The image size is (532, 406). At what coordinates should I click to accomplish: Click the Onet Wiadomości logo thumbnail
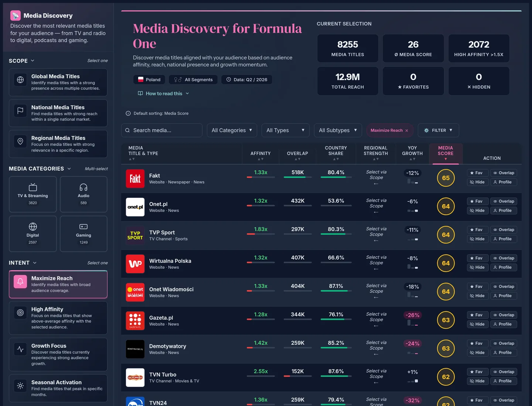point(135,292)
